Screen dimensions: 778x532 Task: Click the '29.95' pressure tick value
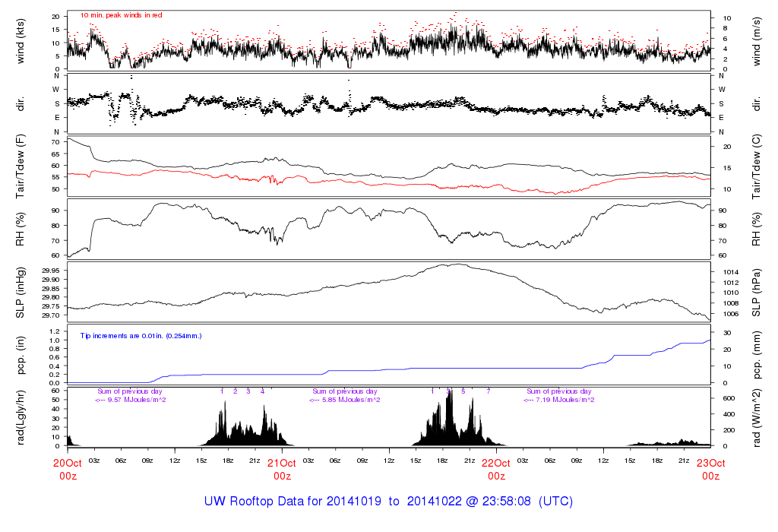coord(51,271)
